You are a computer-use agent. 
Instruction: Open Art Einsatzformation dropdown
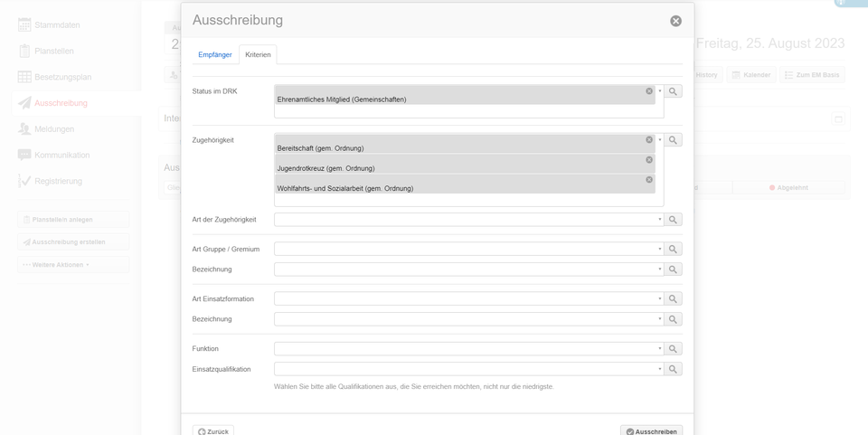[x=660, y=298]
